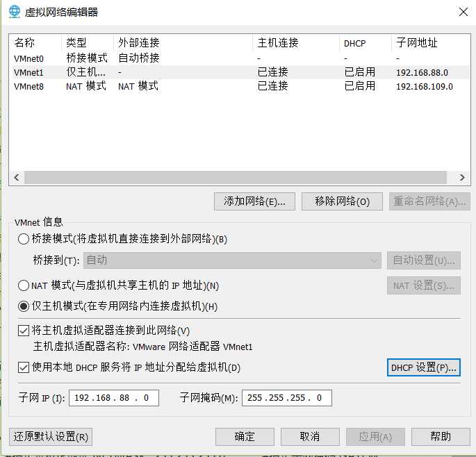Select the VMnet0 row
This screenshot has width=476, height=457.
[240, 58]
